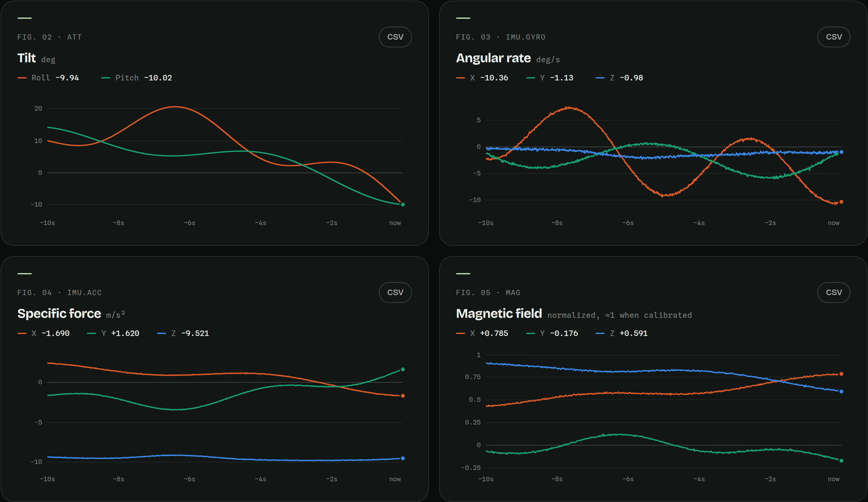Export the Tilt chart CSV
Viewport: 868px width, 502px height.
[395, 37]
